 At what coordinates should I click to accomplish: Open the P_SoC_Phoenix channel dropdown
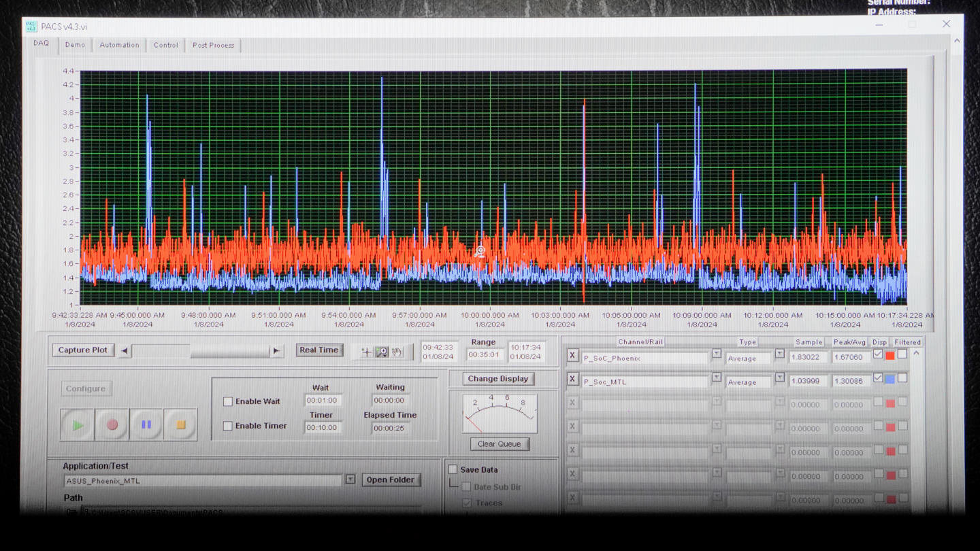(x=717, y=354)
